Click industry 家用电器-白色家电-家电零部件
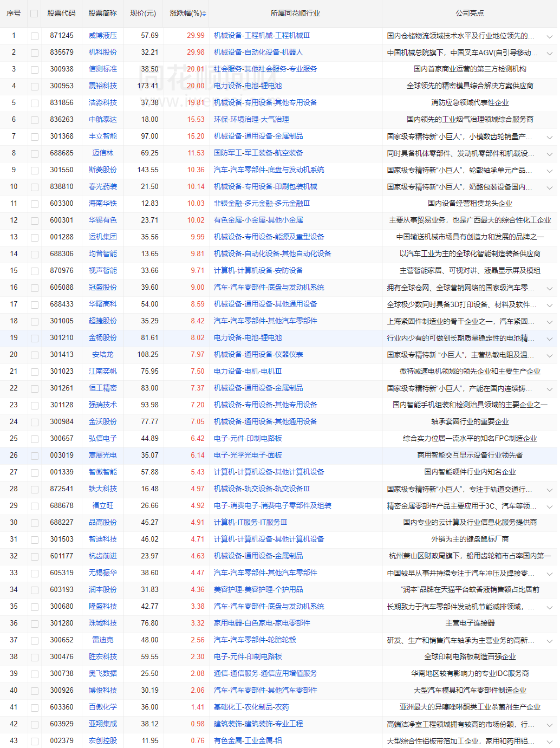Image resolution: width=560 pixels, height=748 pixels. click(x=262, y=623)
